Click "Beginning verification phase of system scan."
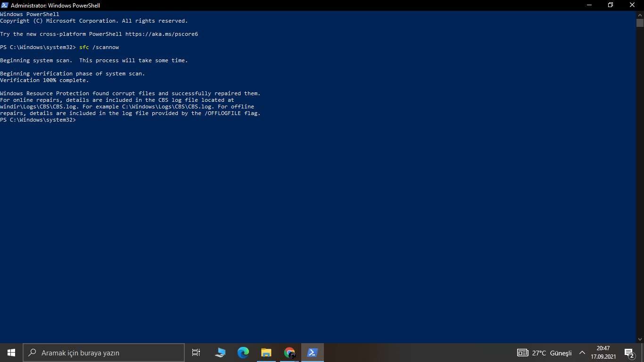 tap(73, 74)
